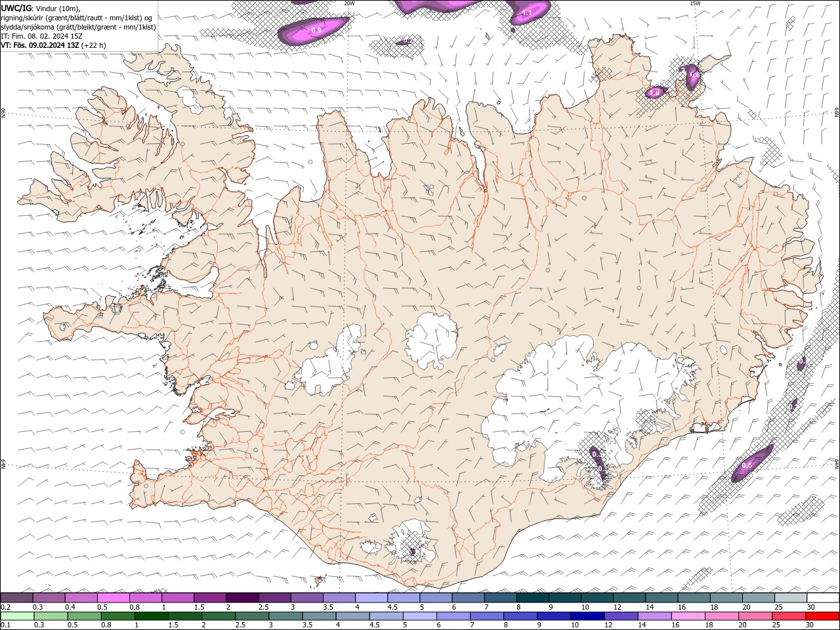Image resolution: width=840 pixels, height=630 pixels.
Task: Click the "15W" longitude label
Action: click(x=695, y=3)
